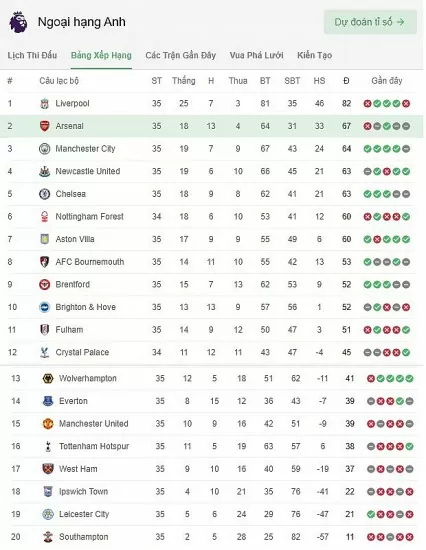The height and width of the screenshot is (550, 426).
Task: Open the Kiến Tạo tab
Action: click(x=314, y=55)
